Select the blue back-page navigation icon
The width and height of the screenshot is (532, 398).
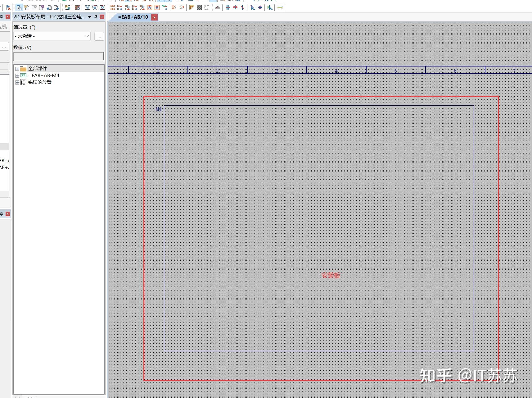pyautogui.click(x=49, y=8)
